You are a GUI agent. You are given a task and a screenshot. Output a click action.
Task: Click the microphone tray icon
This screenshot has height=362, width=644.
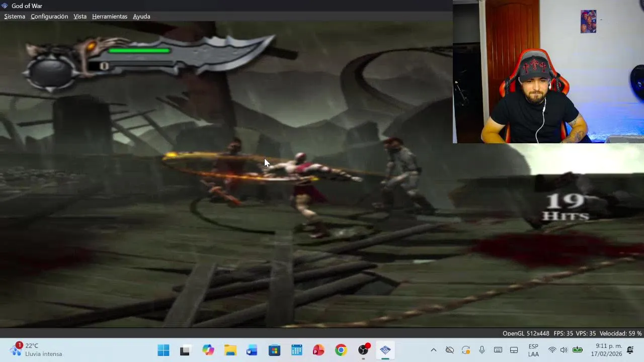[x=482, y=350]
